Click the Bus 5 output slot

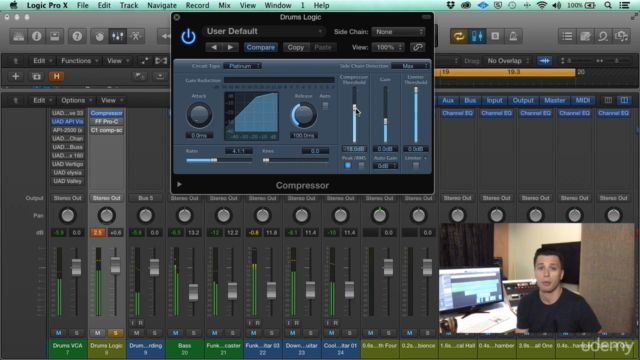(x=145, y=198)
